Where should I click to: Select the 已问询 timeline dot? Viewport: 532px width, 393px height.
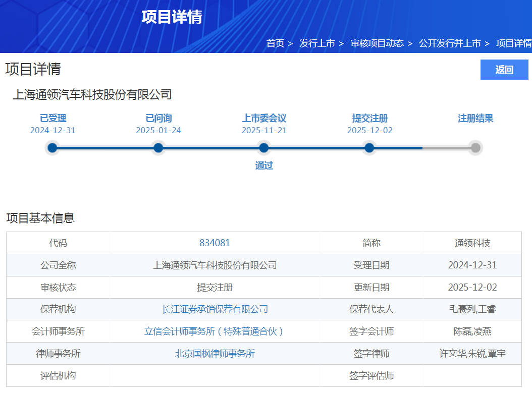158,148
